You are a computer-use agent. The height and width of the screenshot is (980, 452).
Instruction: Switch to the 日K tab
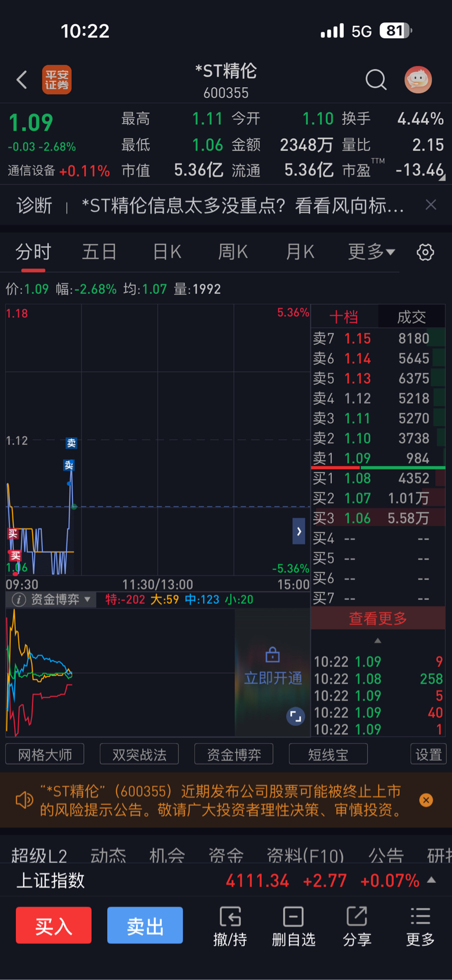(x=167, y=252)
